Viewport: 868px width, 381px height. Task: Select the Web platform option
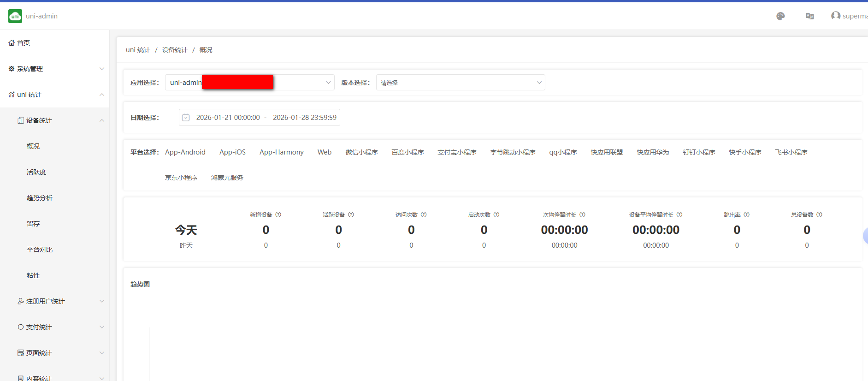pos(325,152)
